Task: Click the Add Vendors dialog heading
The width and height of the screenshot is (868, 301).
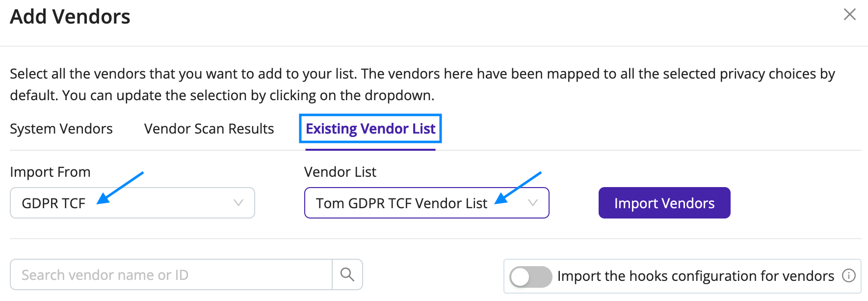Action: tap(70, 17)
